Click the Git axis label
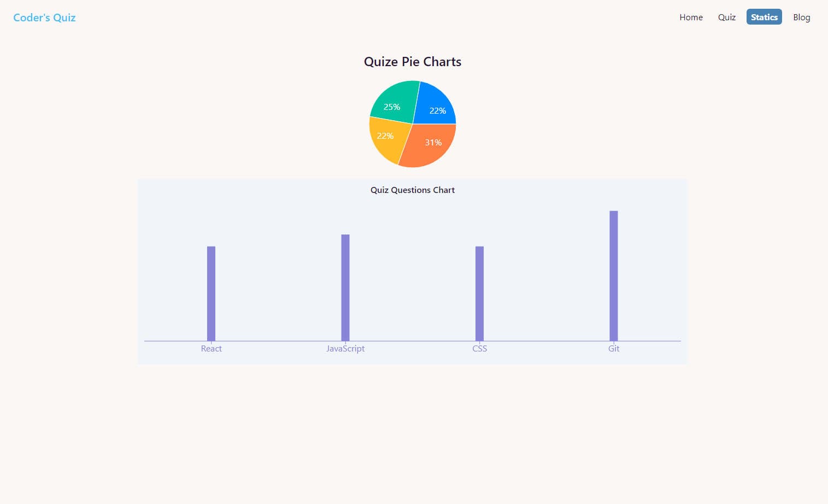This screenshot has width=828, height=504. pos(613,349)
